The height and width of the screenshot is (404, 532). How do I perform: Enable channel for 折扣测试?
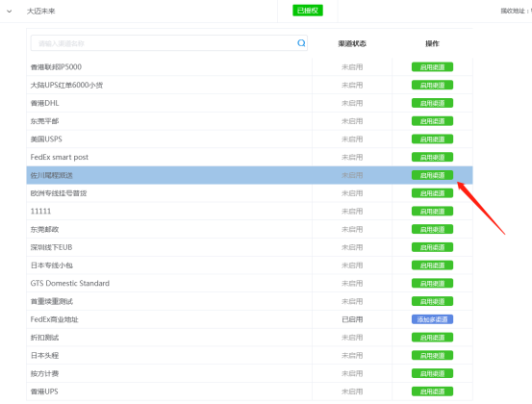(432, 338)
